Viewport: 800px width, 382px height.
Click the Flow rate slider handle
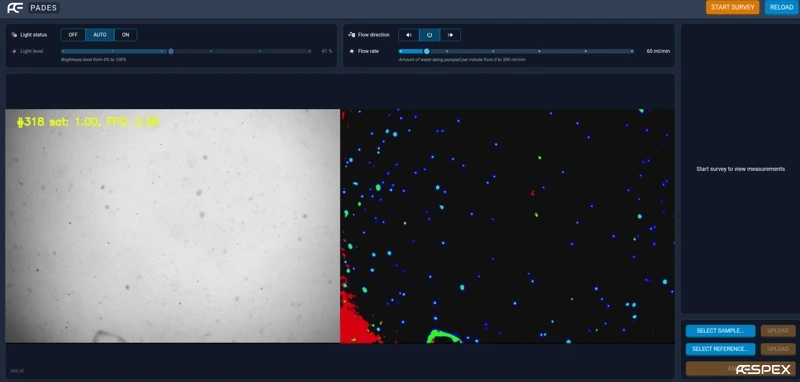tap(427, 51)
